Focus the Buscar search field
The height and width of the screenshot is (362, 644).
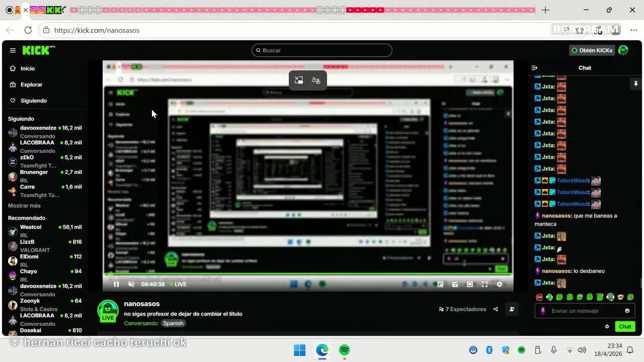point(321,50)
